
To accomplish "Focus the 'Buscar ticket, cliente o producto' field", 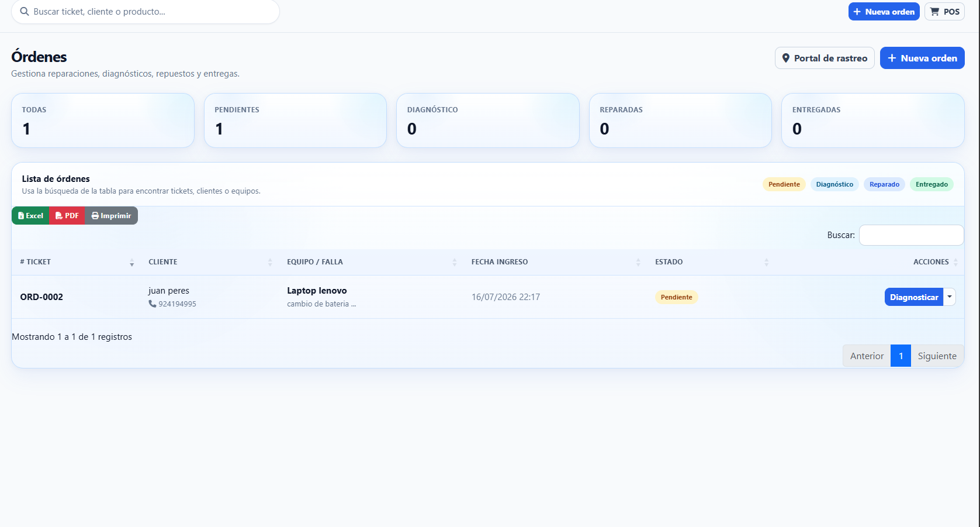I will pyautogui.click(x=146, y=12).
